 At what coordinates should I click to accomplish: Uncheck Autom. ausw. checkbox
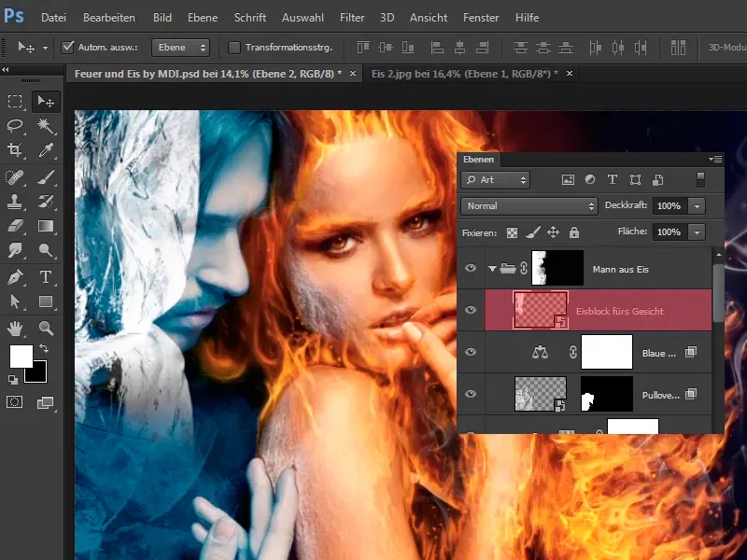click(x=67, y=48)
